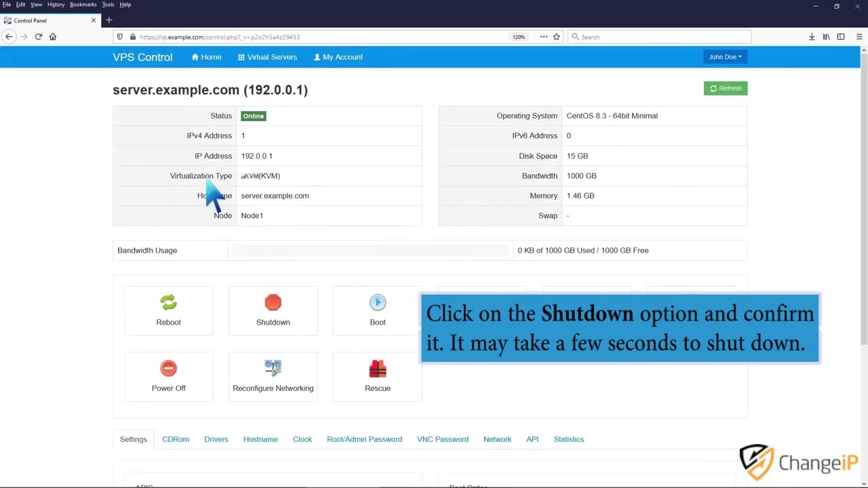
Task: Reload the page in the browser
Action: pos(38,37)
